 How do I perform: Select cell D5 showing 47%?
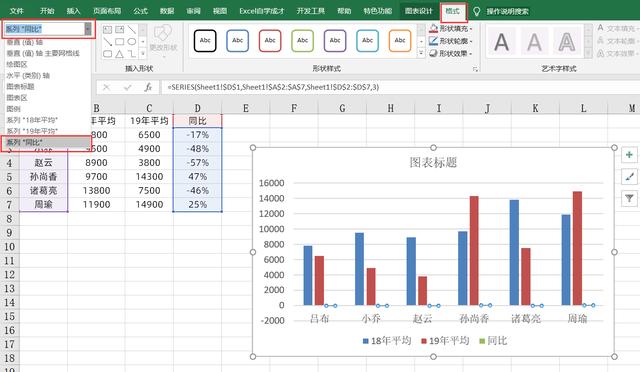198,176
